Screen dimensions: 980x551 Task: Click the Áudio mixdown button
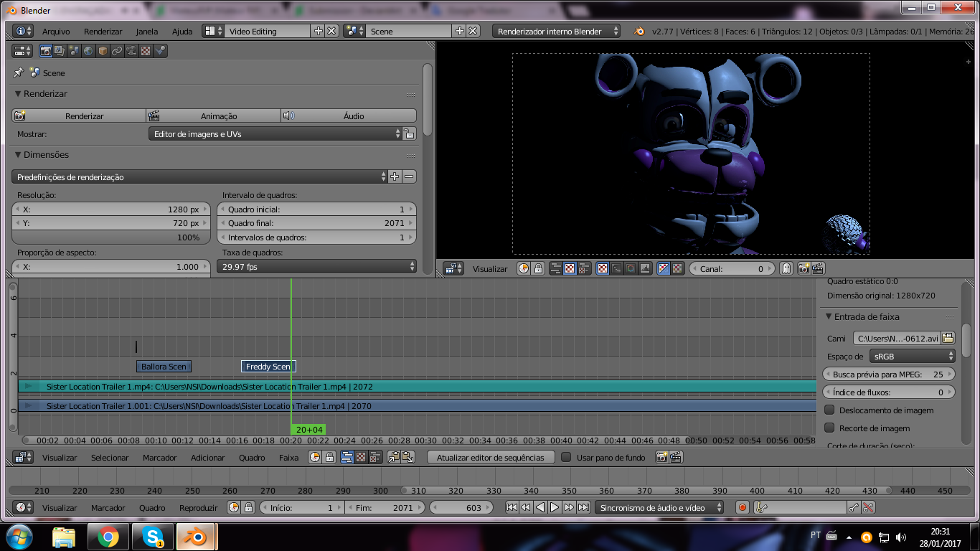pyautogui.click(x=349, y=116)
